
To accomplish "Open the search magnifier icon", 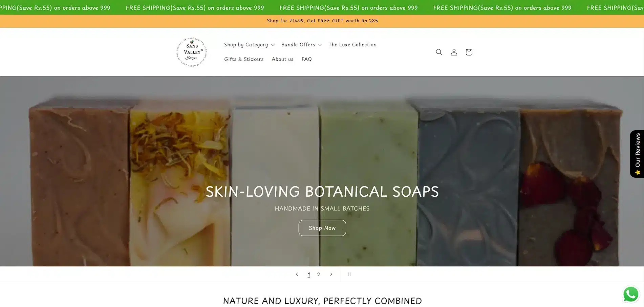I will [x=439, y=52].
